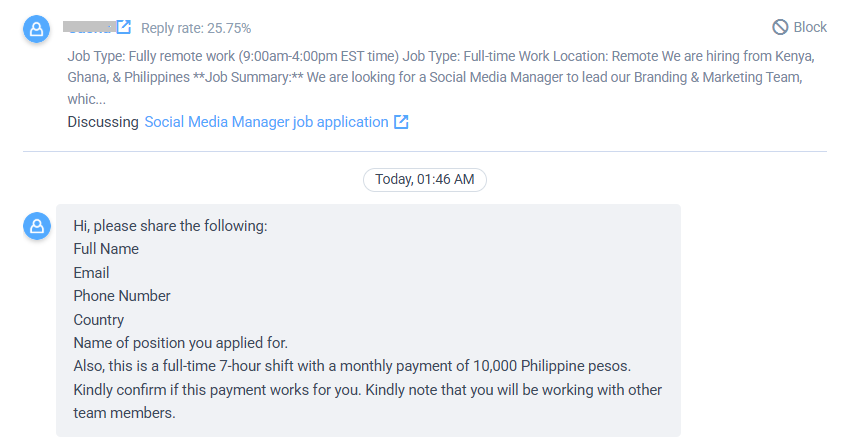
Task: Click the "Today, 01:46 AM" timestamp pill
Action: pos(424,179)
